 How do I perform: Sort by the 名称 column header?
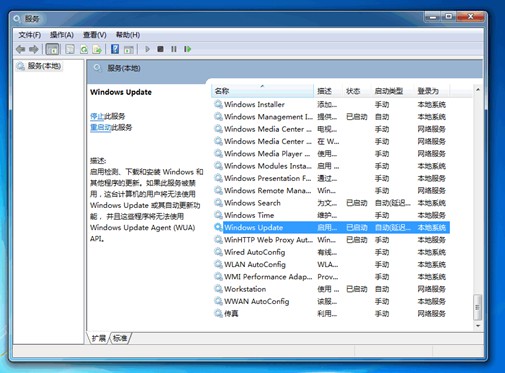click(x=262, y=91)
